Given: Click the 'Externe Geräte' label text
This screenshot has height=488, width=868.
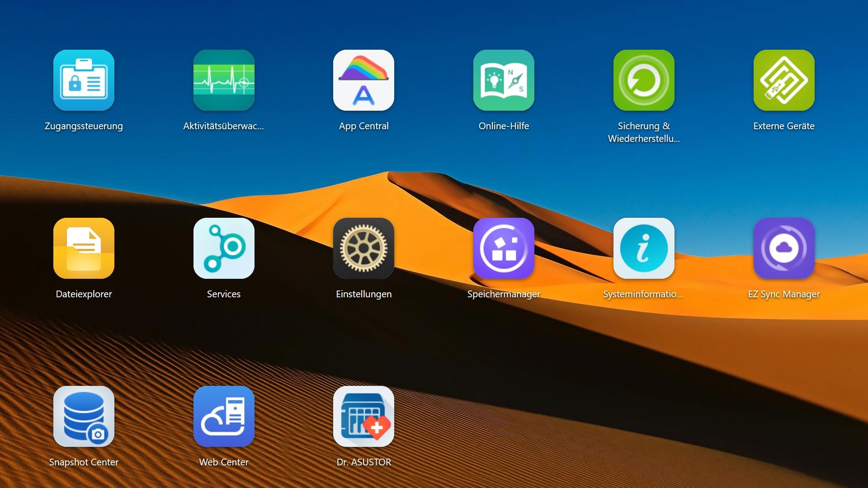Looking at the screenshot, I should coord(784,126).
